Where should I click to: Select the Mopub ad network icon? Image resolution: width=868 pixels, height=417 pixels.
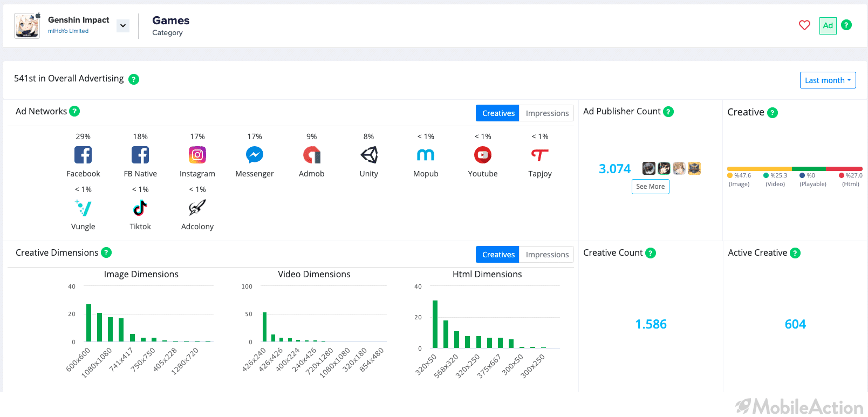[x=426, y=155]
